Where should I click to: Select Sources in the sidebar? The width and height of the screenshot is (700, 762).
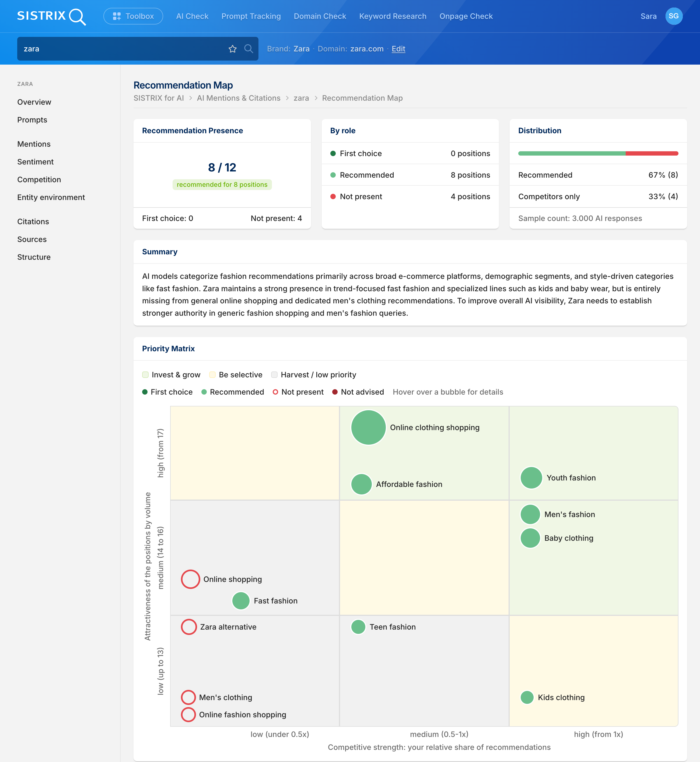32,240
